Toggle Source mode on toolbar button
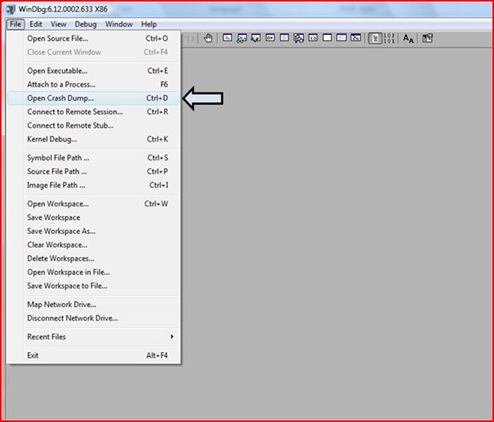The image size is (494, 422). [x=375, y=38]
